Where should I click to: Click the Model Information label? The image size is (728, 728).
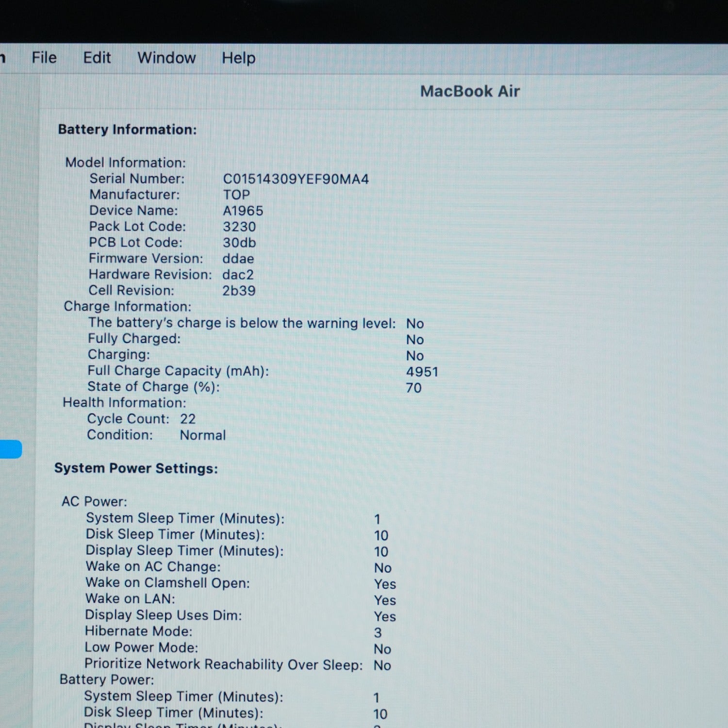click(126, 163)
